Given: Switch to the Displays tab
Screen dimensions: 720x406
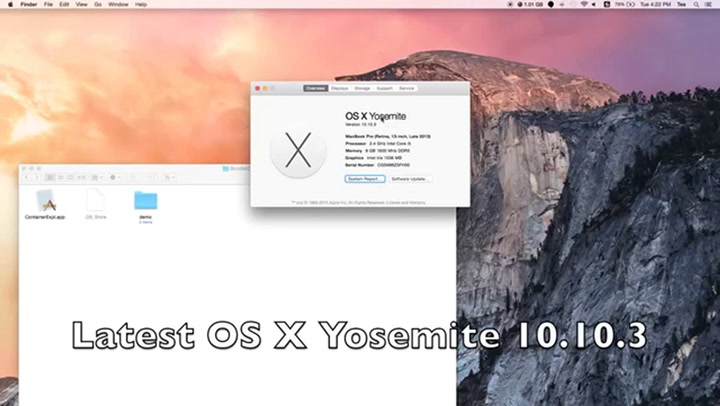Looking at the screenshot, I should pyautogui.click(x=340, y=88).
